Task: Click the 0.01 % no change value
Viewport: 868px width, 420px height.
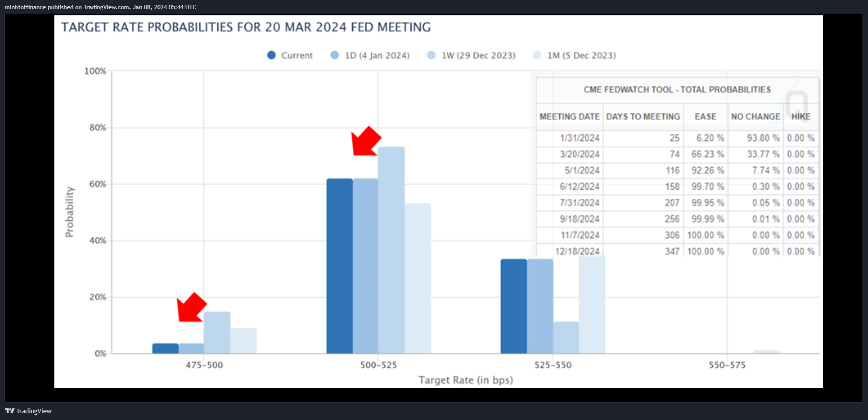Action: (x=766, y=219)
